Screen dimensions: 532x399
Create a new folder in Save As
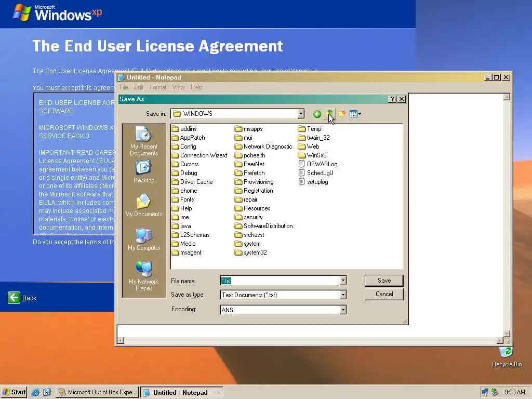[x=341, y=114]
